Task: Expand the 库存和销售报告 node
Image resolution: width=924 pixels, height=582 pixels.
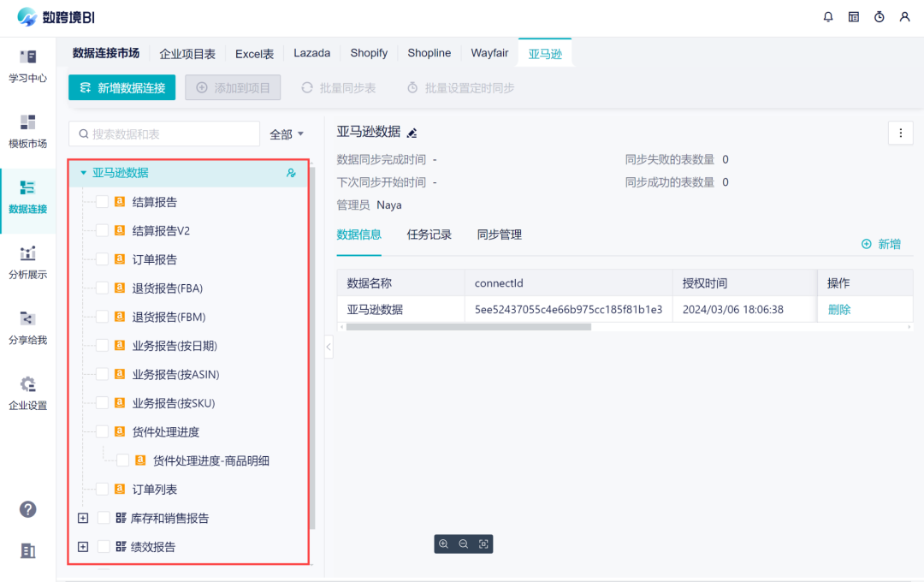Action: [83, 518]
